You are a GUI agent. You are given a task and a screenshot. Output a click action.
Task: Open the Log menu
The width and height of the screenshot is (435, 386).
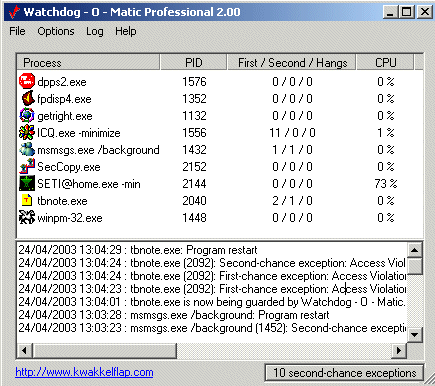95,31
